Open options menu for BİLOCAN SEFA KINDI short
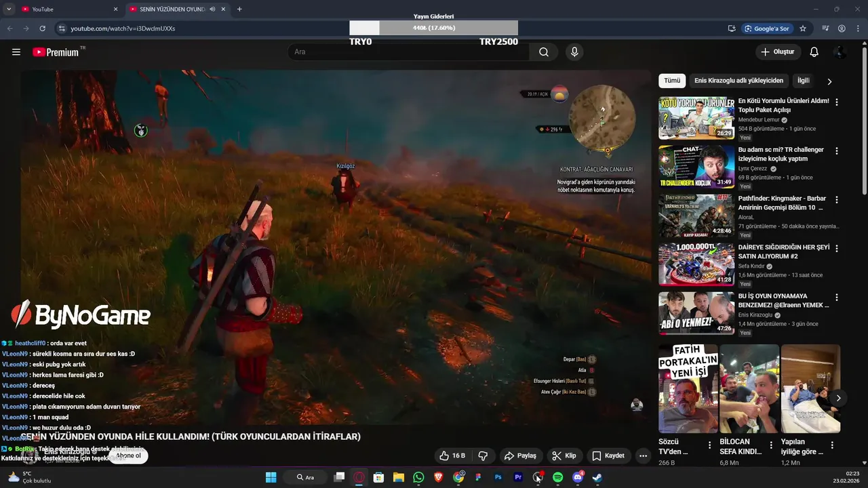 point(771,445)
